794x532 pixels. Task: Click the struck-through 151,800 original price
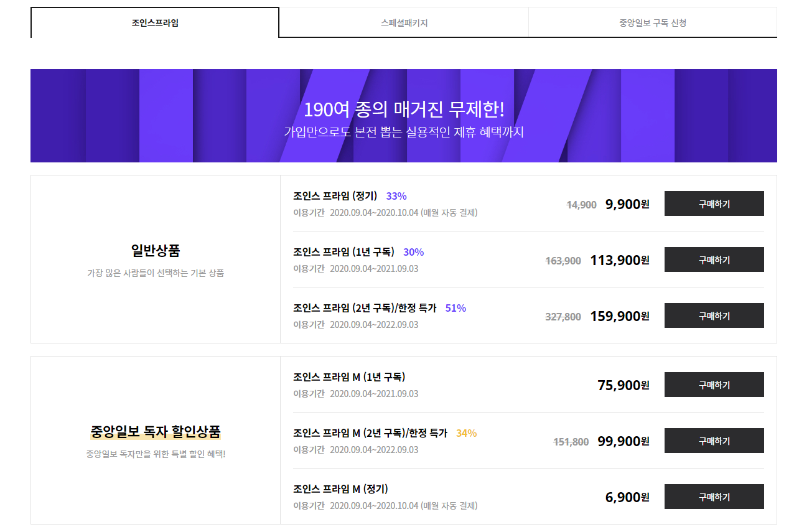click(x=571, y=442)
